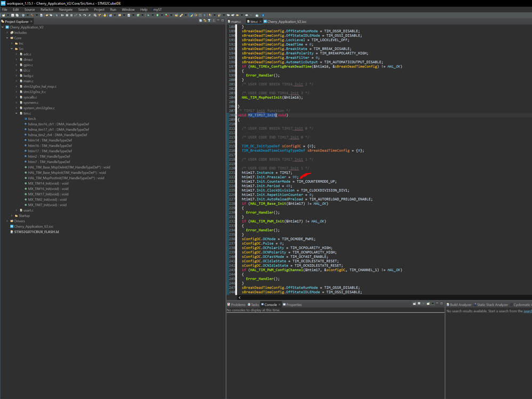Switch to the main.c editor tab
The height and width of the screenshot is (399, 532).
coord(236,22)
